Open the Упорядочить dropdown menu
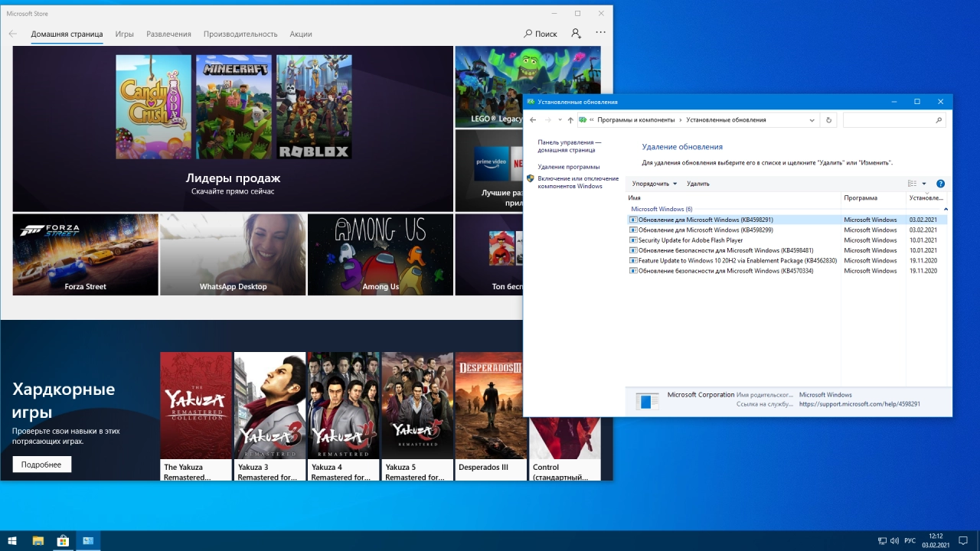Image resolution: width=980 pixels, height=551 pixels. point(655,184)
